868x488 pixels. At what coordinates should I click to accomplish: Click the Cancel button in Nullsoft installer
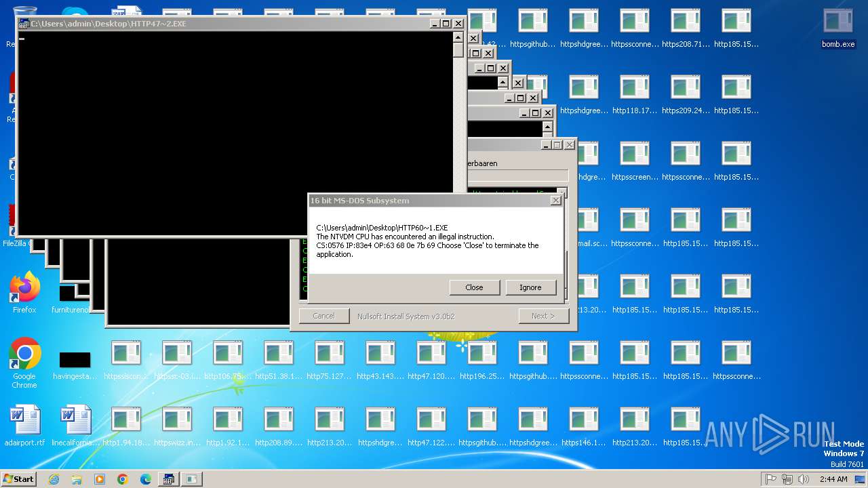(323, 316)
